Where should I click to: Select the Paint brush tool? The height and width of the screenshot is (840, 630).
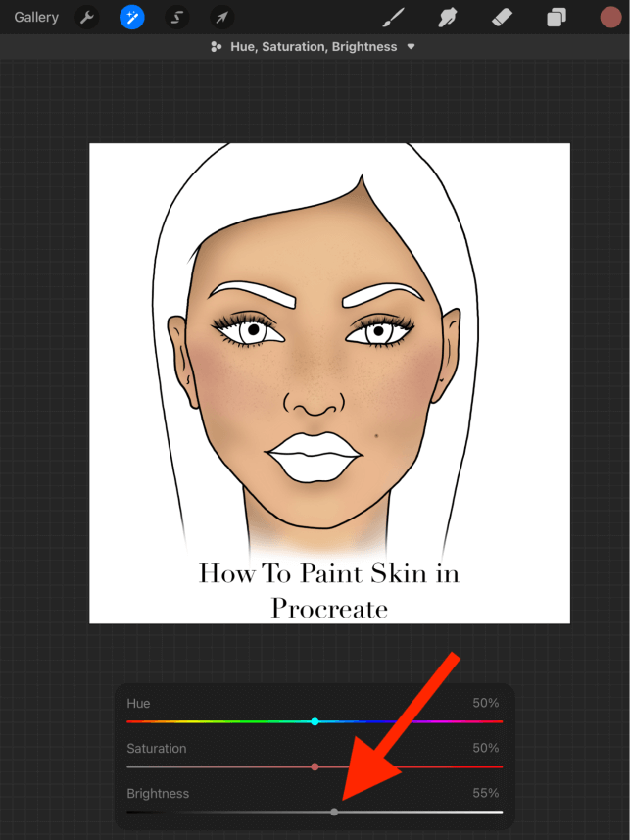coord(393,17)
